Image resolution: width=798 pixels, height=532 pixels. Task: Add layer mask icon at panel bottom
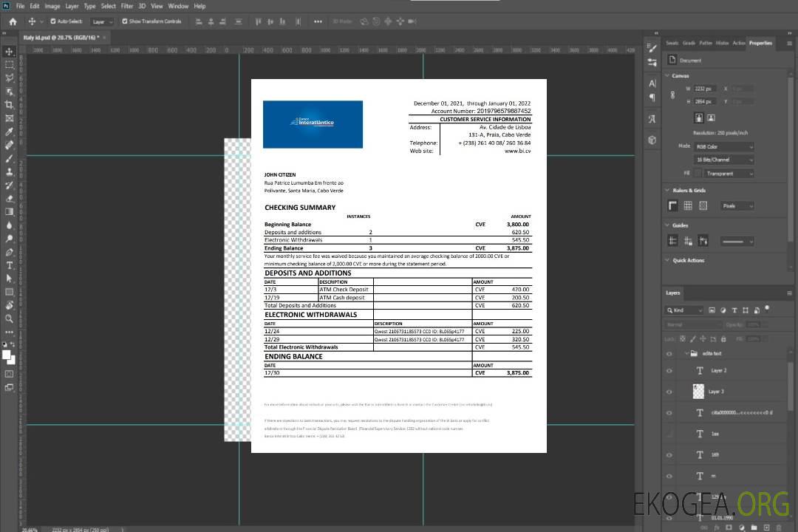[x=729, y=528]
